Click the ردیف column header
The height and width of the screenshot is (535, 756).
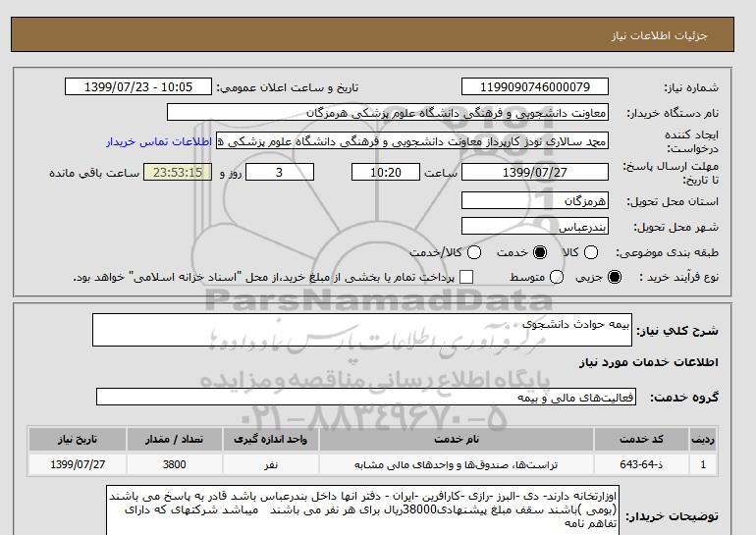703,440
